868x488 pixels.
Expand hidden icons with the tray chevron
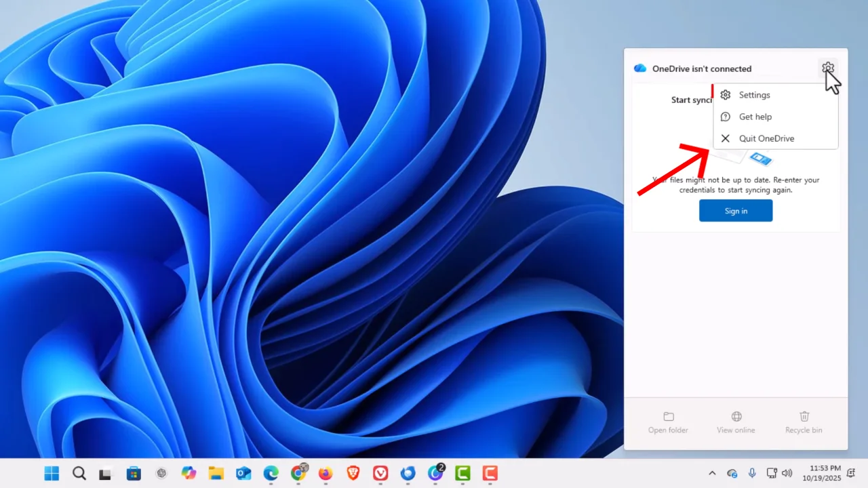click(x=712, y=473)
